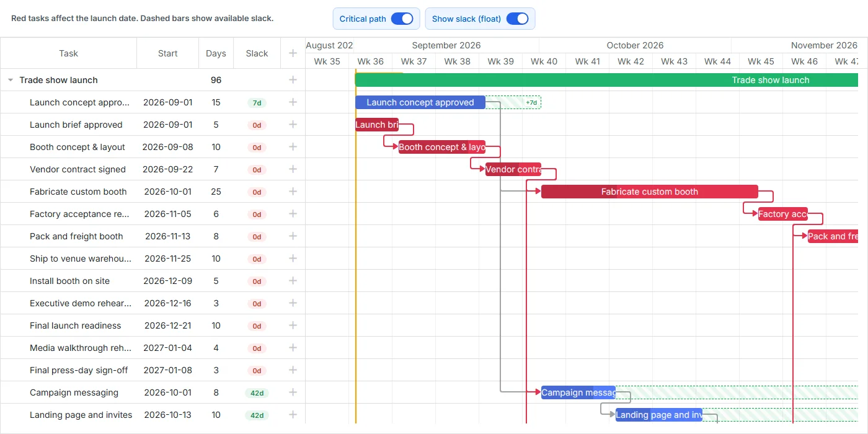Click the Slack column header
Viewport: 868px width, 434px height.
click(x=257, y=53)
